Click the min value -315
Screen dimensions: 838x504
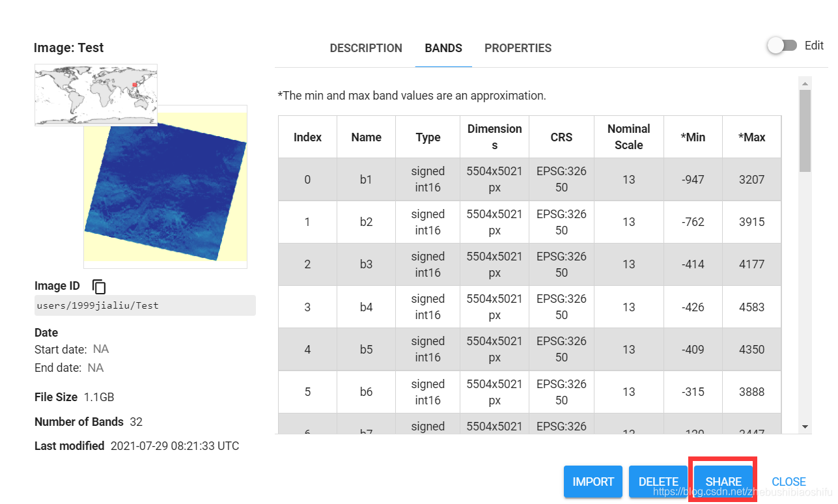tap(693, 392)
